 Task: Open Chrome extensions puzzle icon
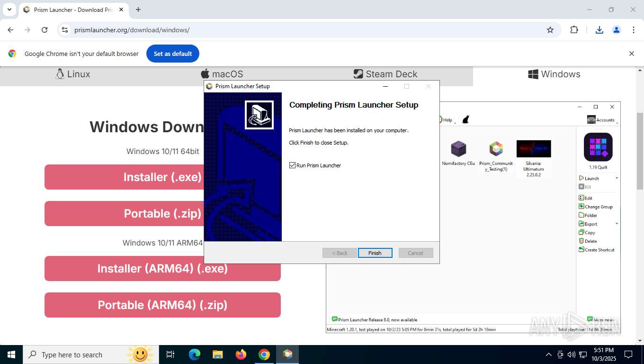pos(574,30)
